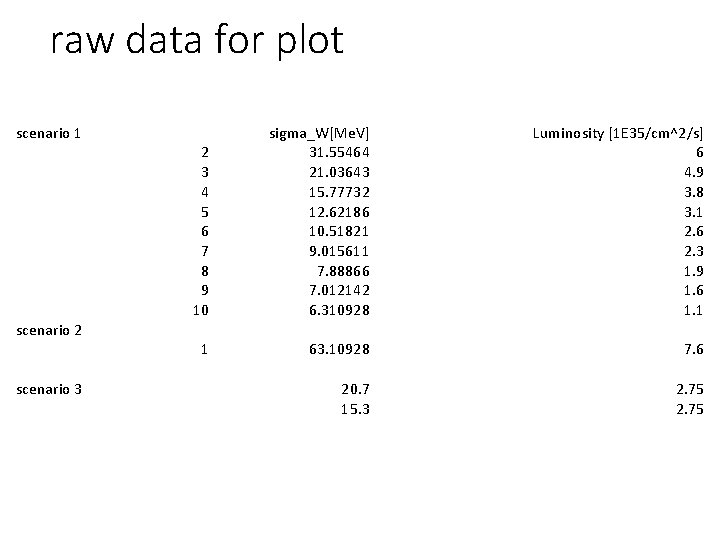Click the sigma_W[MeV] column header

click(319, 134)
